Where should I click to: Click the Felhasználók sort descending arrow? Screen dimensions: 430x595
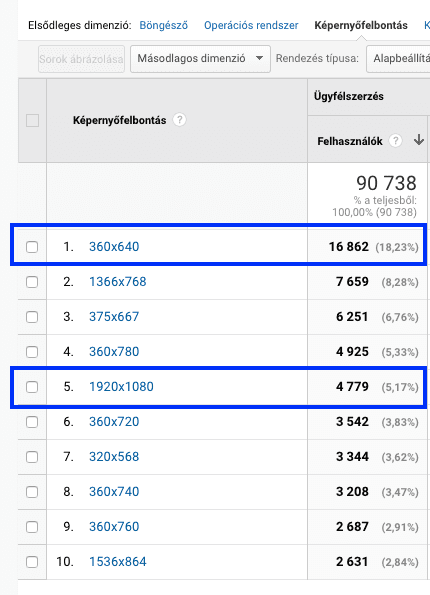pos(419,140)
